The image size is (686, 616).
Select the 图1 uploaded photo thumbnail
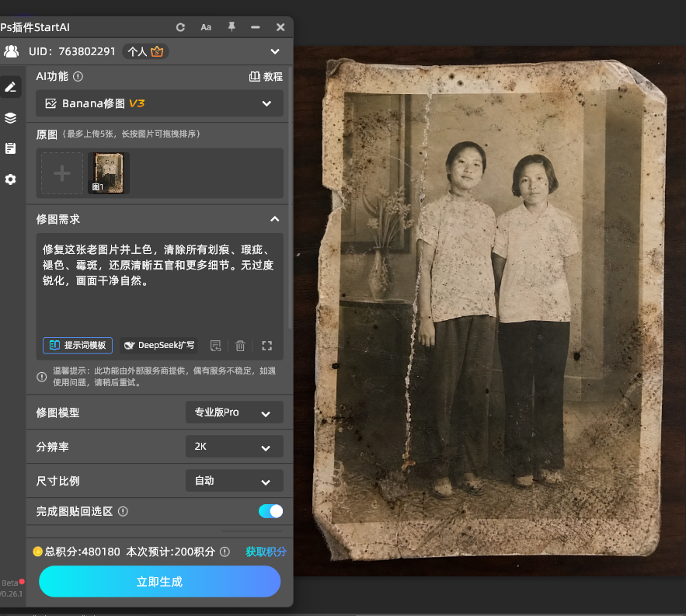click(x=109, y=173)
